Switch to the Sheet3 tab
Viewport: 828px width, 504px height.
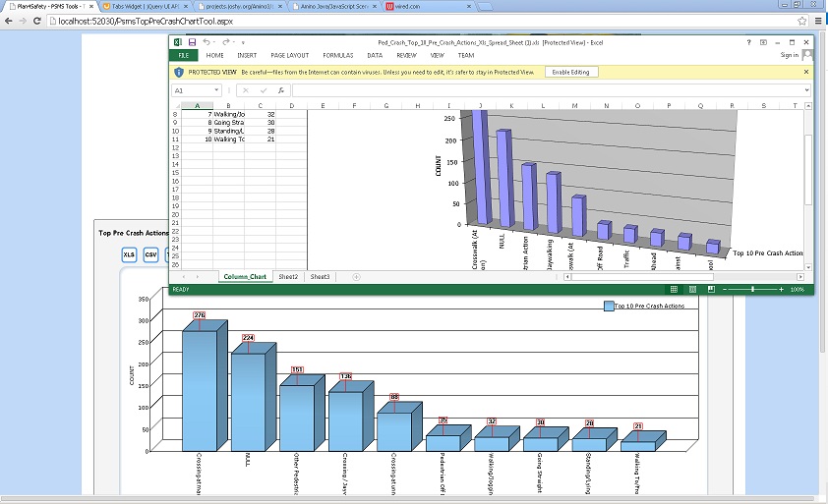click(x=320, y=276)
